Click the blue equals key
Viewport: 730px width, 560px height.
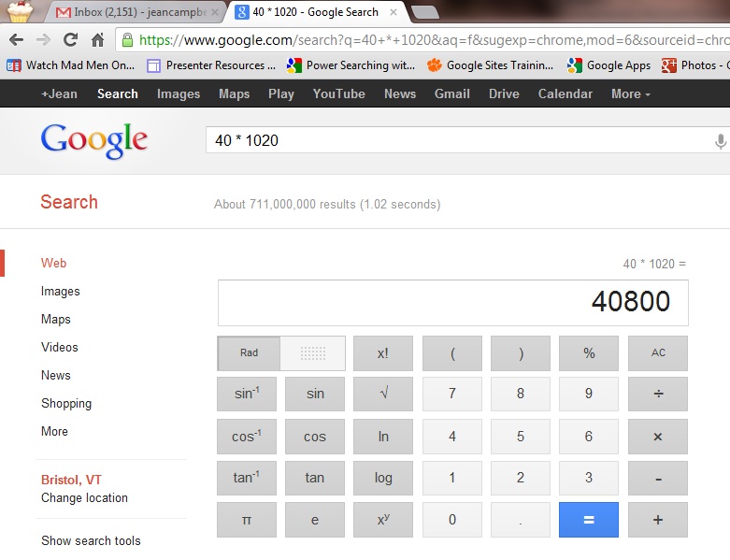589,520
